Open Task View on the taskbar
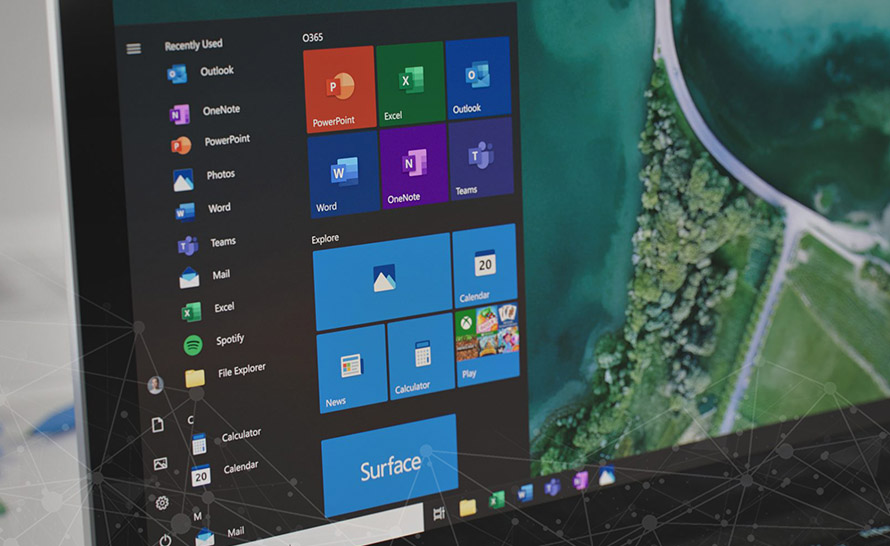Screen dimensions: 890x546 point(439,514)
